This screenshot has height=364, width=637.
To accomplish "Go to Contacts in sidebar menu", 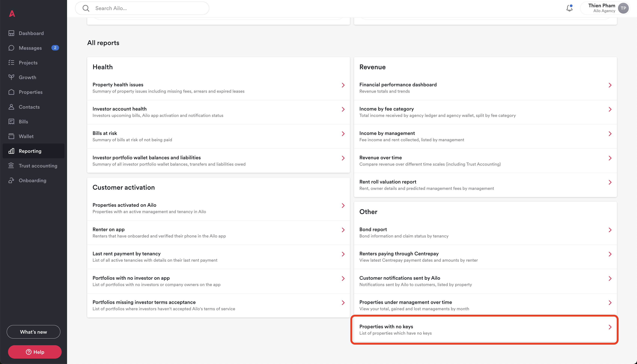I will 29,107.
